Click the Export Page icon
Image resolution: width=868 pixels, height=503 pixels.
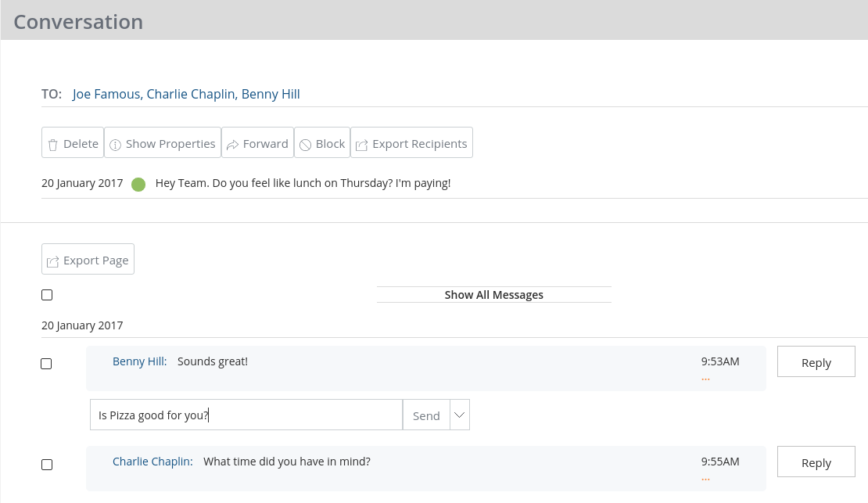53,261
